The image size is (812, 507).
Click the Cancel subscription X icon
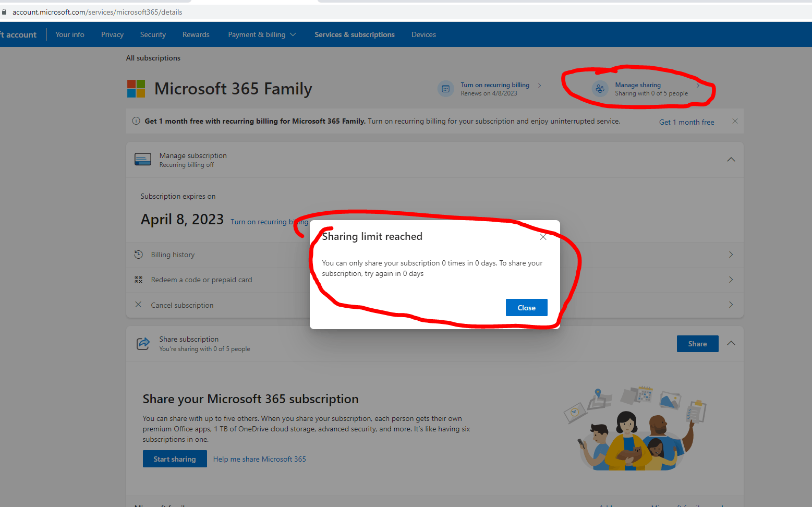(x=138, y=305)
